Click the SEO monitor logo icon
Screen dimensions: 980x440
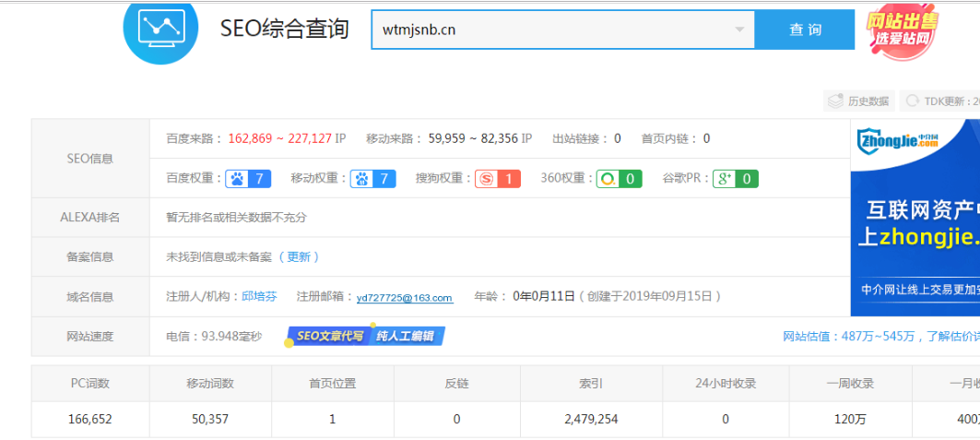click(x=160, y=28)
